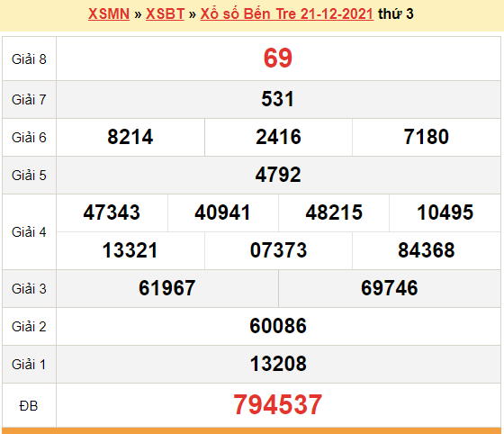This screenshot has height=434, width=504.
Task: Click the Giải 1 number 13208
Action: [x=278, y=364]
